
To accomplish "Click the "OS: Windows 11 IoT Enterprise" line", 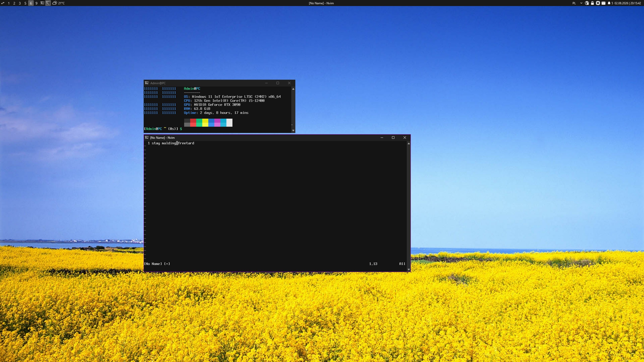I will [x=232, y=97].
